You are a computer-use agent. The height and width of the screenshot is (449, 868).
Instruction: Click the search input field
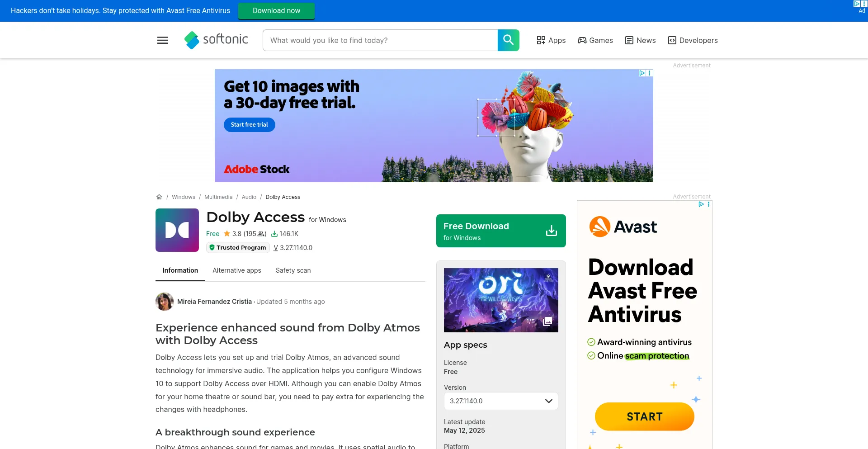pos(380,40)
